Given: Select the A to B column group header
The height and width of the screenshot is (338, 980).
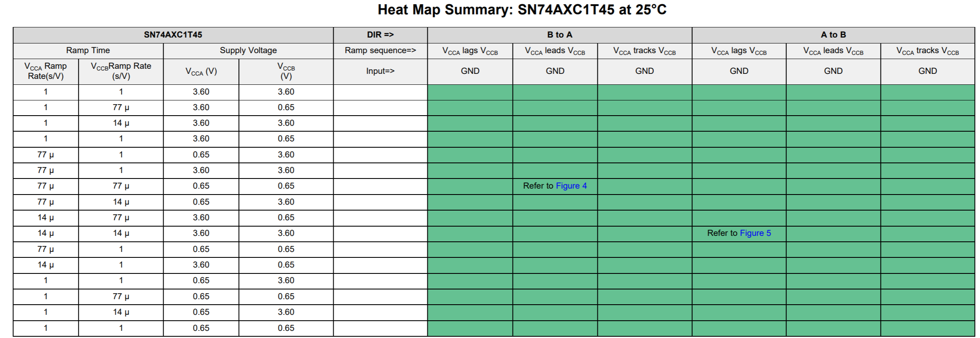Looking at the screenshot, I should (x=833, y=35).
